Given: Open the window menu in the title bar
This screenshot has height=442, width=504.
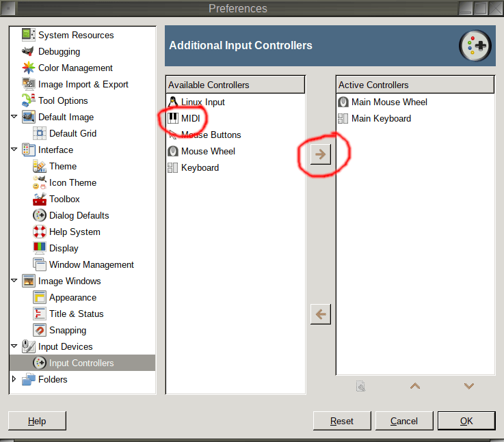Looking at the screenshot, I should coord(8,8).
